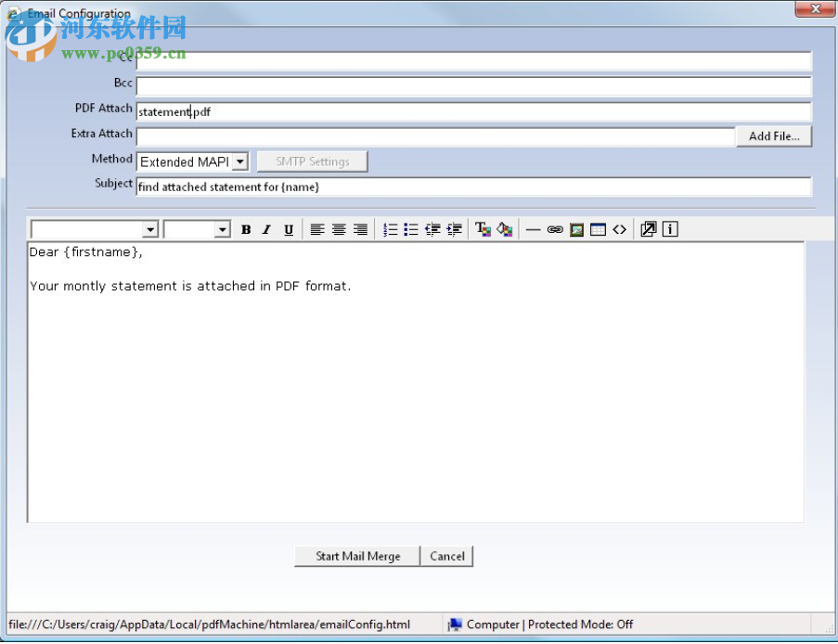The width and height of the screenshot is (838, 644).
Task: Insert a horizontal rule
Action: [532, 228]
